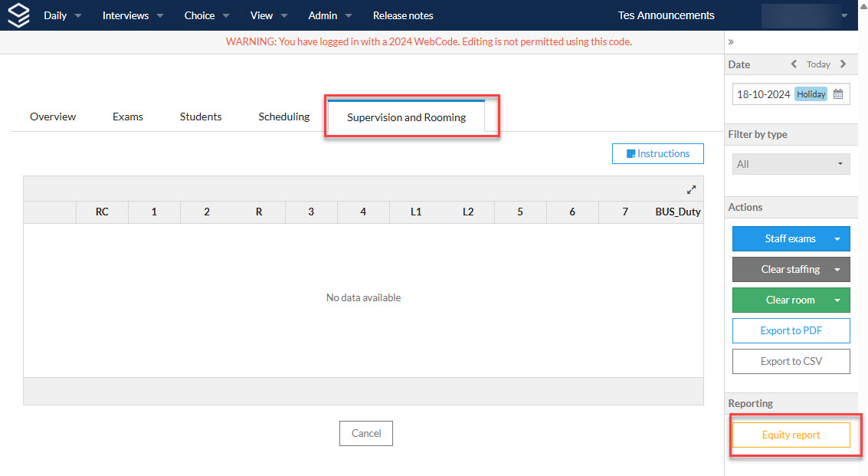Image resolution: width=868 pixels, height=476 pixels.
Task: Expand the Clear staffing dropdown arrow
Action: [x=837, y=269]
